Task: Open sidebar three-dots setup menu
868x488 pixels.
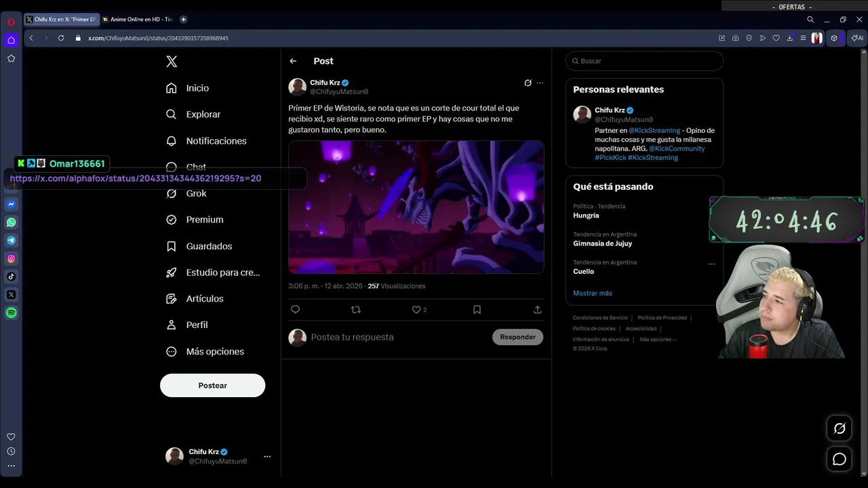Action: click(11, 466)
